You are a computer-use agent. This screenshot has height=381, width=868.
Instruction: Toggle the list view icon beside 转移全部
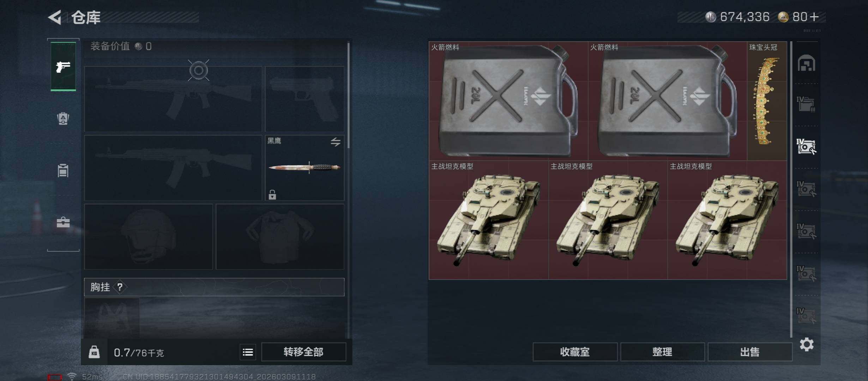tap(248, 352)
